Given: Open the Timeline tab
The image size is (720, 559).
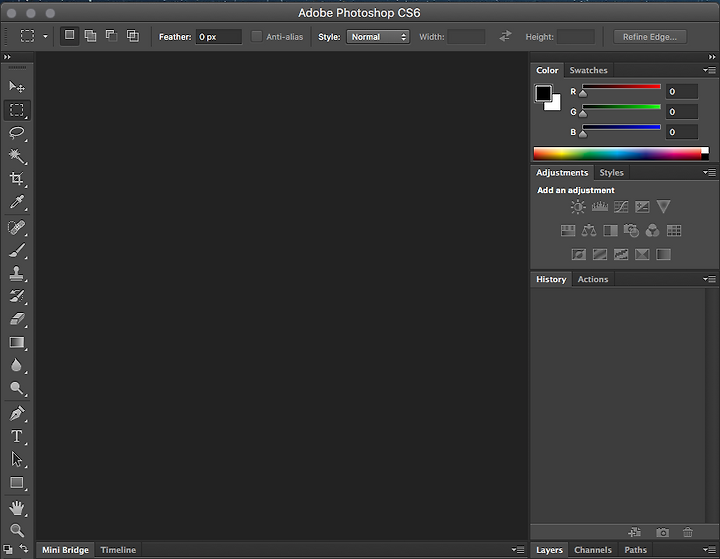Looking at the screenshot, I should pyautogui.click(x=118, y=550).
